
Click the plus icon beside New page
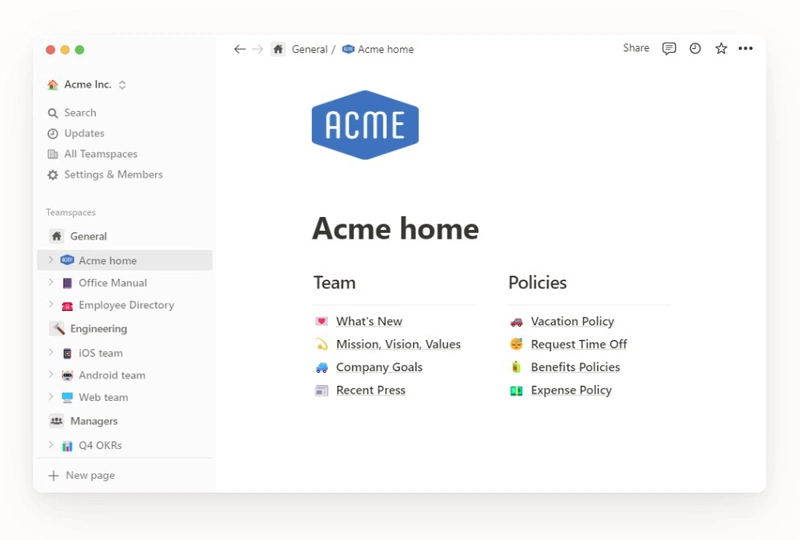pyautogui.click(x=53, y=476)
